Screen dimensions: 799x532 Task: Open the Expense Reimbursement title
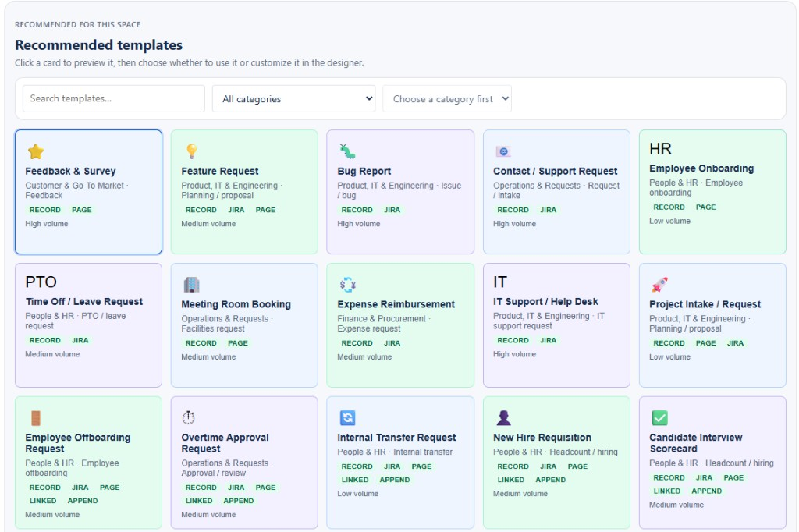(x=396, y=304)
